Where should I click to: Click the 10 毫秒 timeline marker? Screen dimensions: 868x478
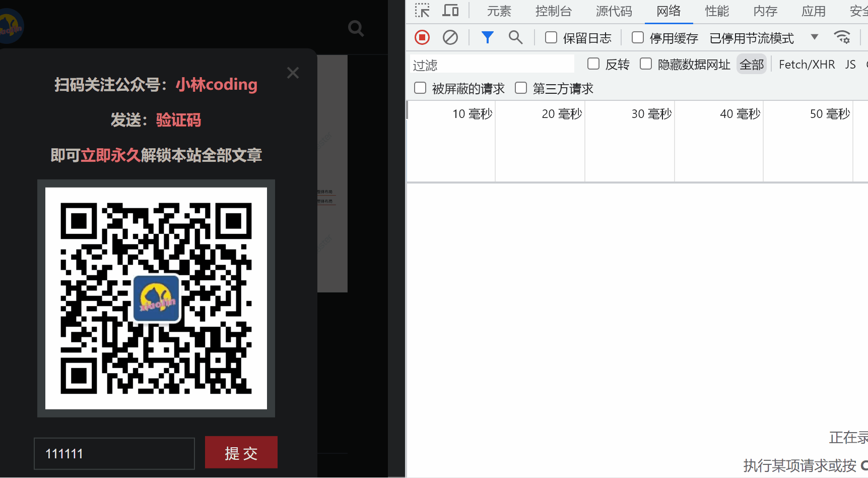point(472,114)
